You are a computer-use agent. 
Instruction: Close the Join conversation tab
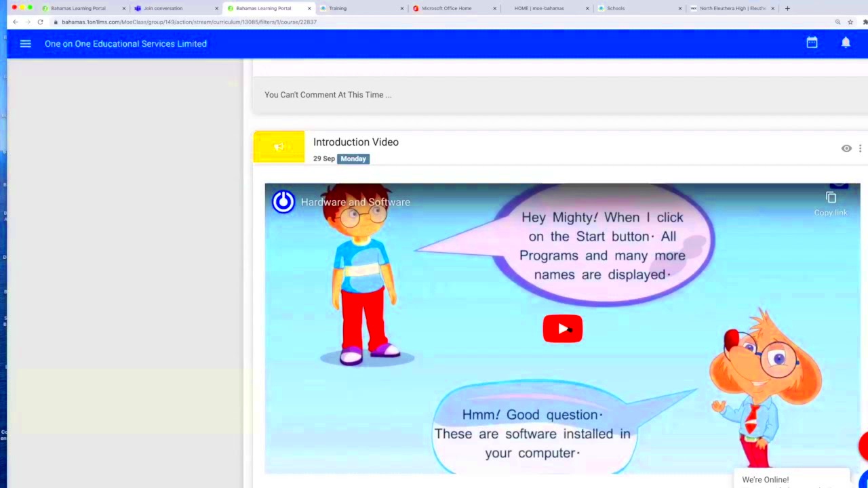coord(217,9)
